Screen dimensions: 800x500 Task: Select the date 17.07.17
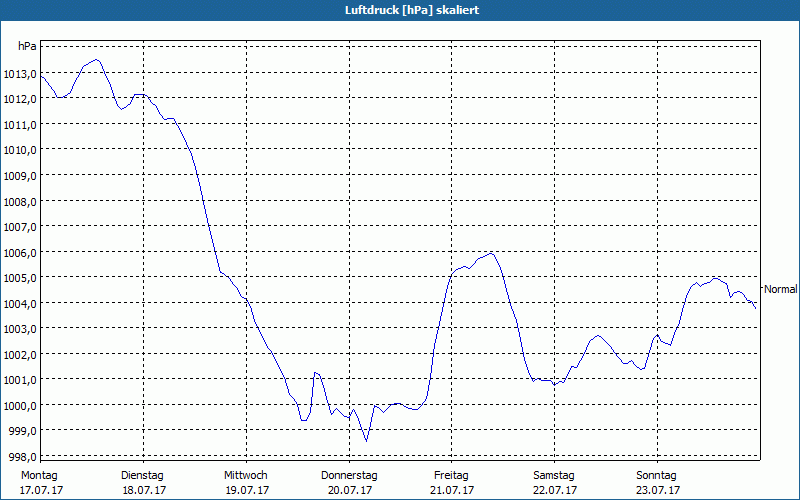pos(41,491)
